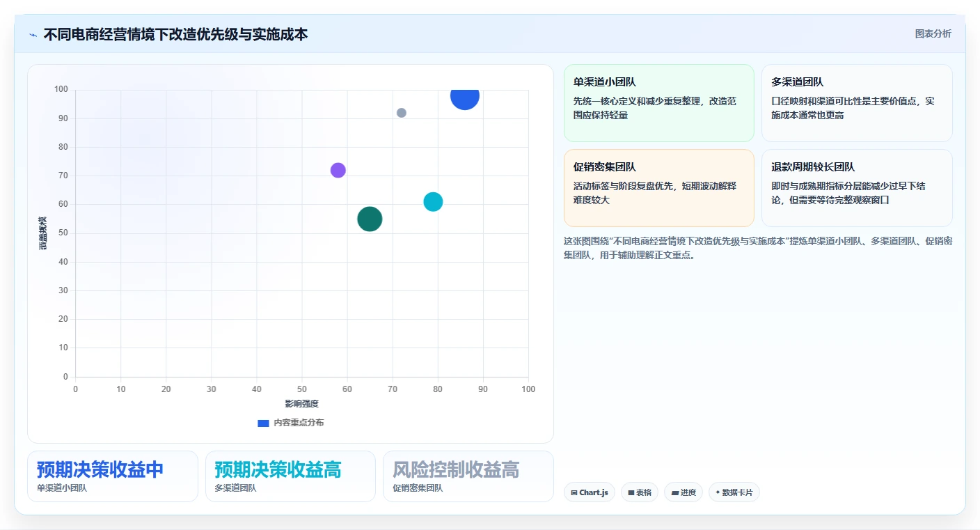Click the 单渠道小团队 caption under 预期决策收益中

coord(62,488)
